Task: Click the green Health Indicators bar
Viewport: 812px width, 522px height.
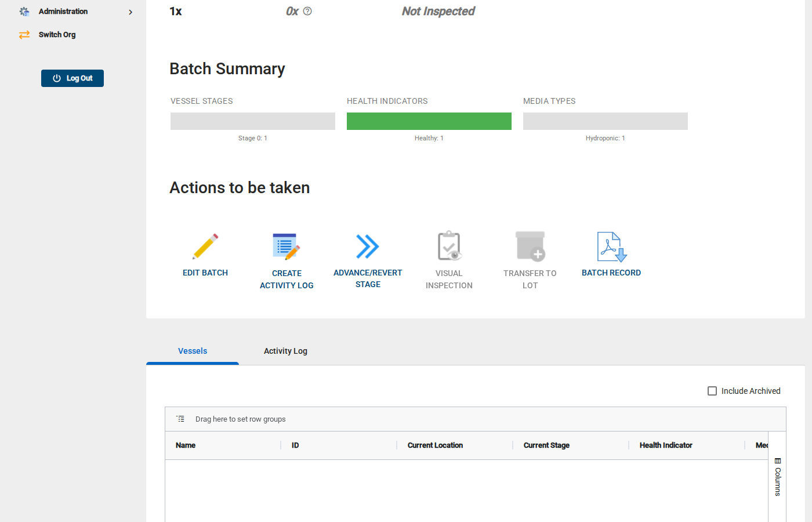Action: coord(429,121)
